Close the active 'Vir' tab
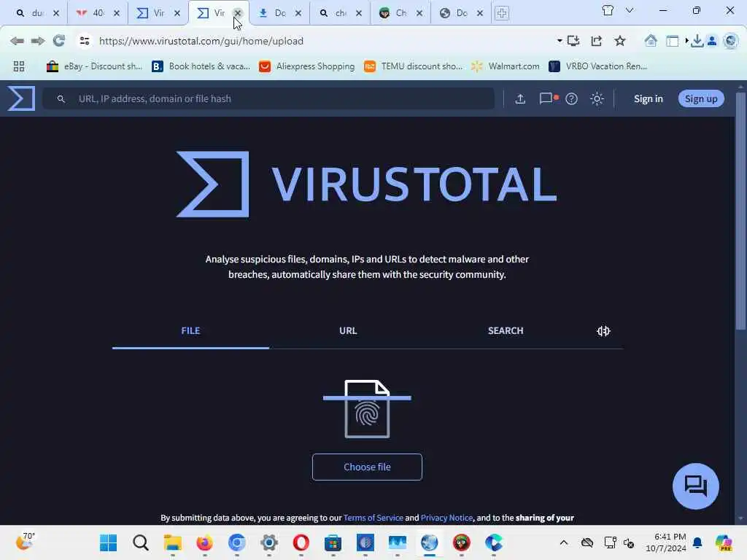This screenshot has height=560, width=747. click(x=238, y=13)
